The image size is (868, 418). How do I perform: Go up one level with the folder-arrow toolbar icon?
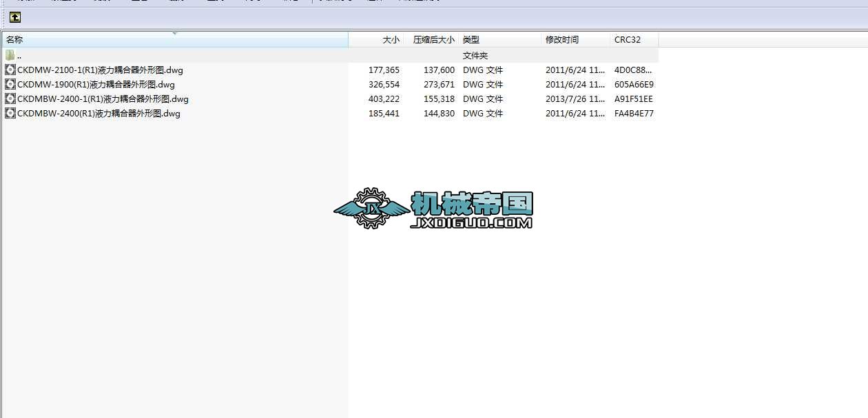coord(15,17)
